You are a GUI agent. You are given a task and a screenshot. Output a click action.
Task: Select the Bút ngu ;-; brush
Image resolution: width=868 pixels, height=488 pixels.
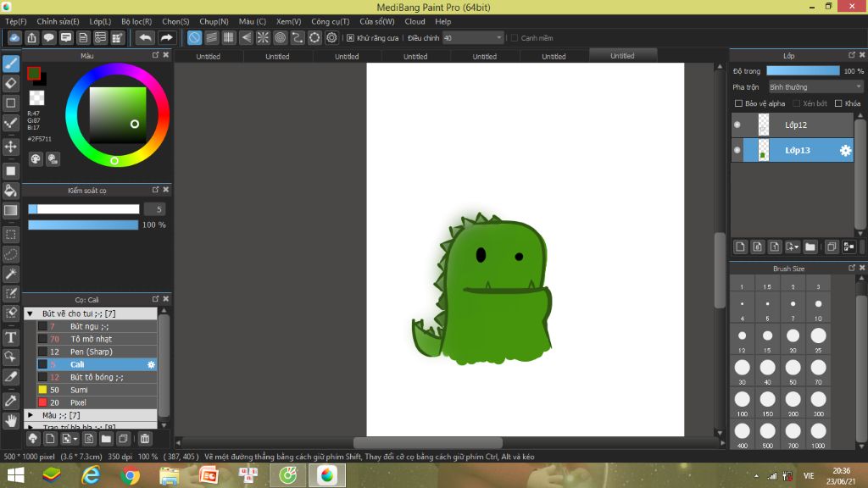pyautogui.click(x=97, y=326)
